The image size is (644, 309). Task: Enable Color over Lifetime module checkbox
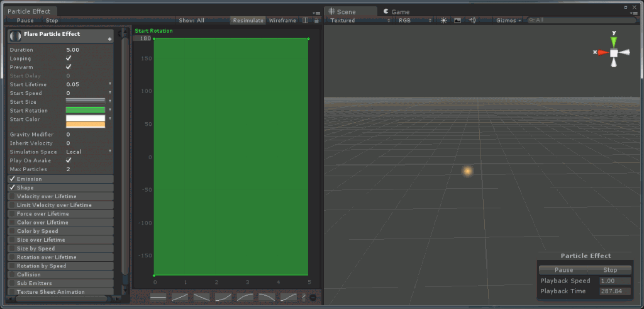[x=12, y=222]
